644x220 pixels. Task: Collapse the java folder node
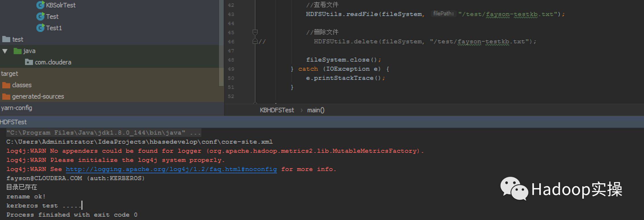[x=5, y=51]
